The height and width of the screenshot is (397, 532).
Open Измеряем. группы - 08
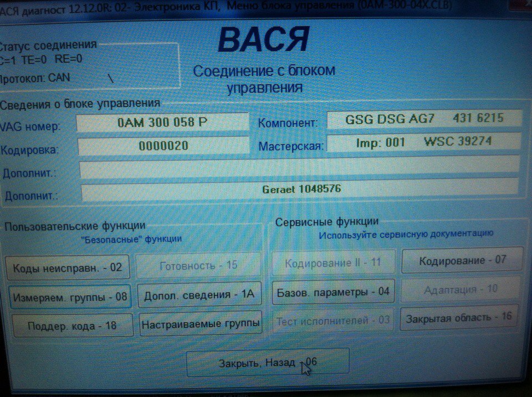click(x=70, y=297)
